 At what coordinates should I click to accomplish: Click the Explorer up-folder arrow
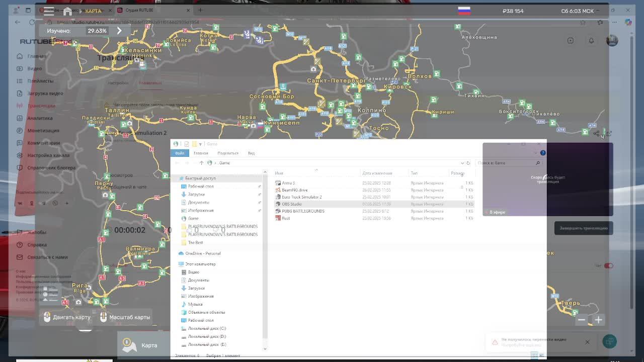coord(201,163)
